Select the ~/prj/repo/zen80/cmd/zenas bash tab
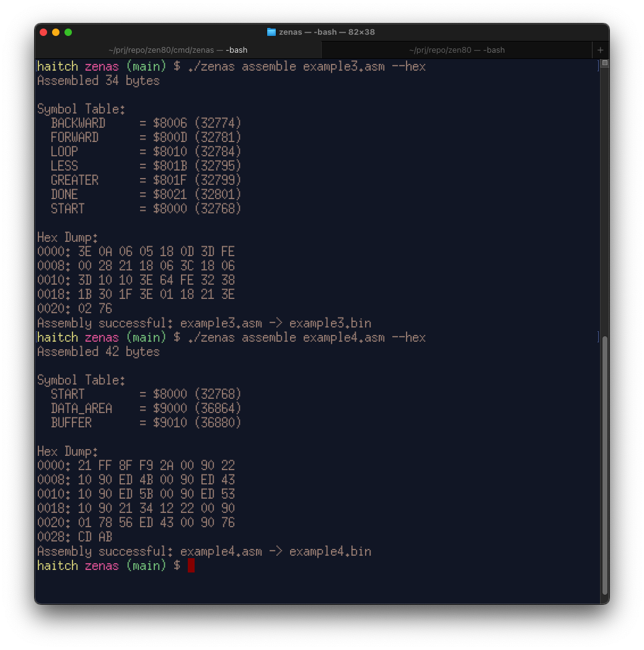The width and height of the screenshot is (644, 650). tap(178, 50)
